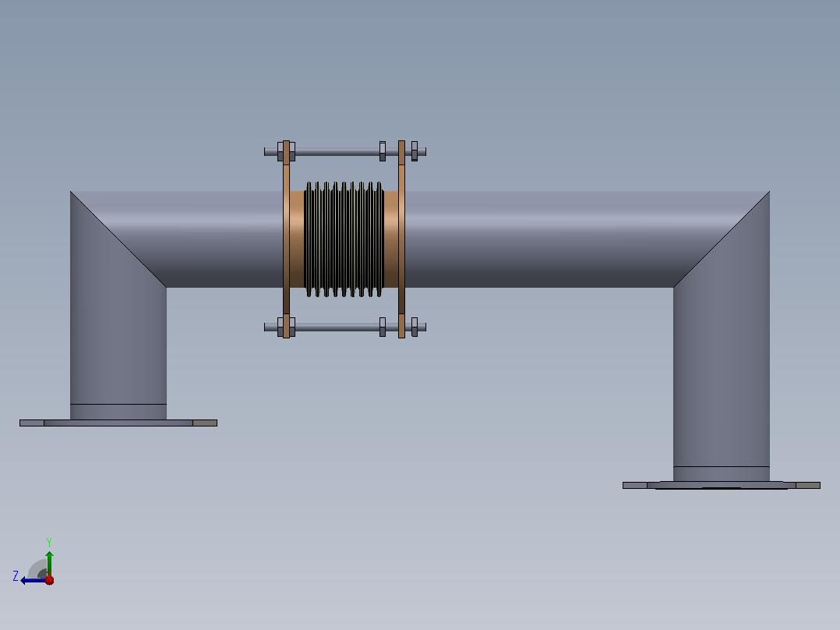Select the outer right nut on lower tie rod
Viewport: 840px width, 630px height.
click(x=415, y=327)
